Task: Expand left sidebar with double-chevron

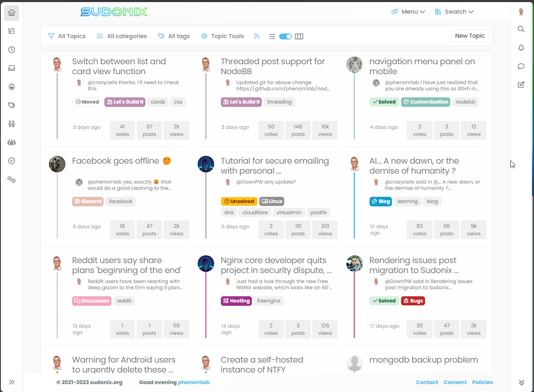Action: [x=12, y=382]
